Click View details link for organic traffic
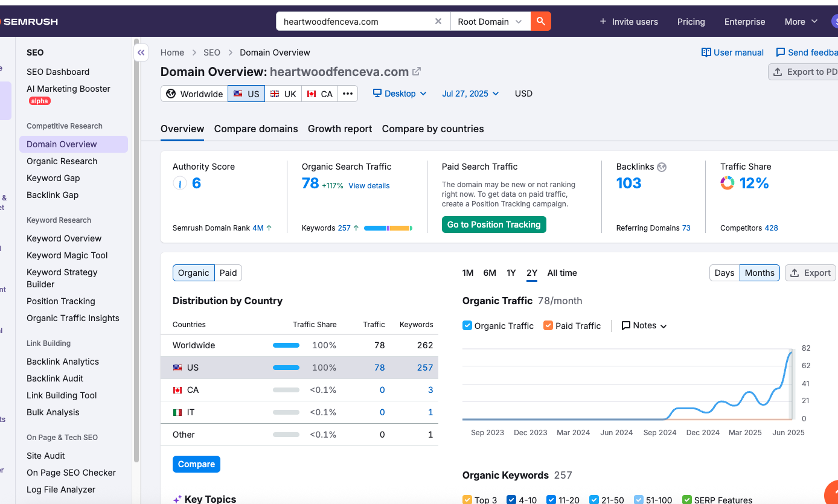838x504 pixels. point(369,186)
